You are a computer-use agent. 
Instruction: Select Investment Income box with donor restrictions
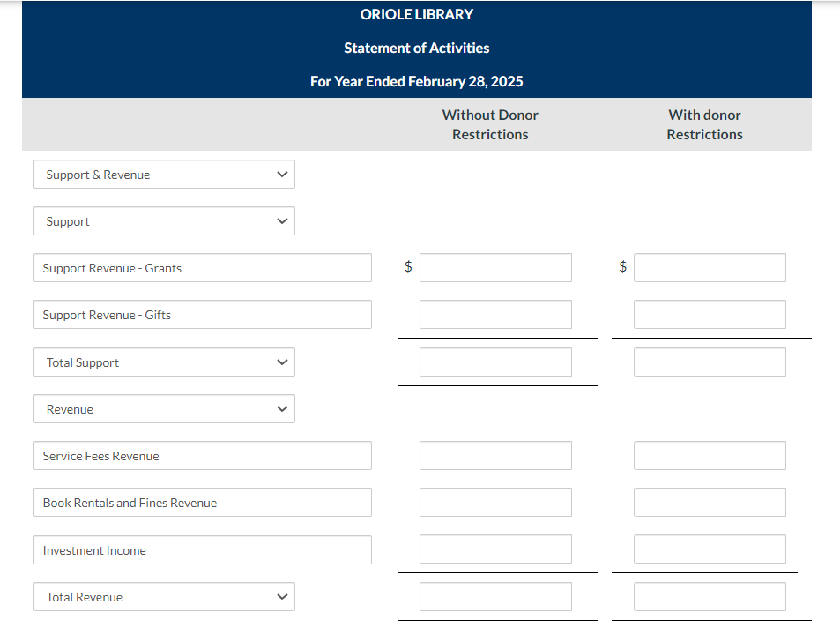tap(710, 549)
